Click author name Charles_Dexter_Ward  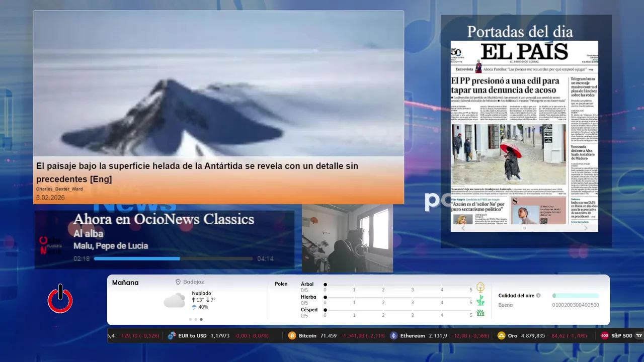coord(59,189)
